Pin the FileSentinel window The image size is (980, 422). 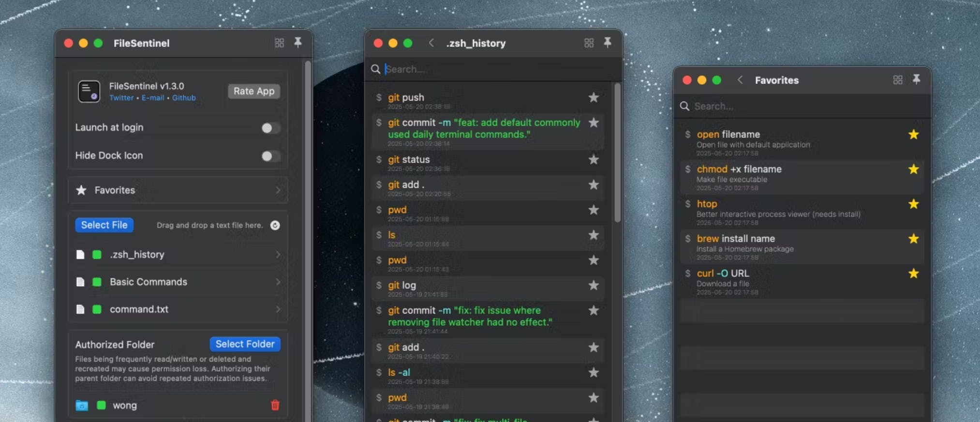[x=298, y=43]
